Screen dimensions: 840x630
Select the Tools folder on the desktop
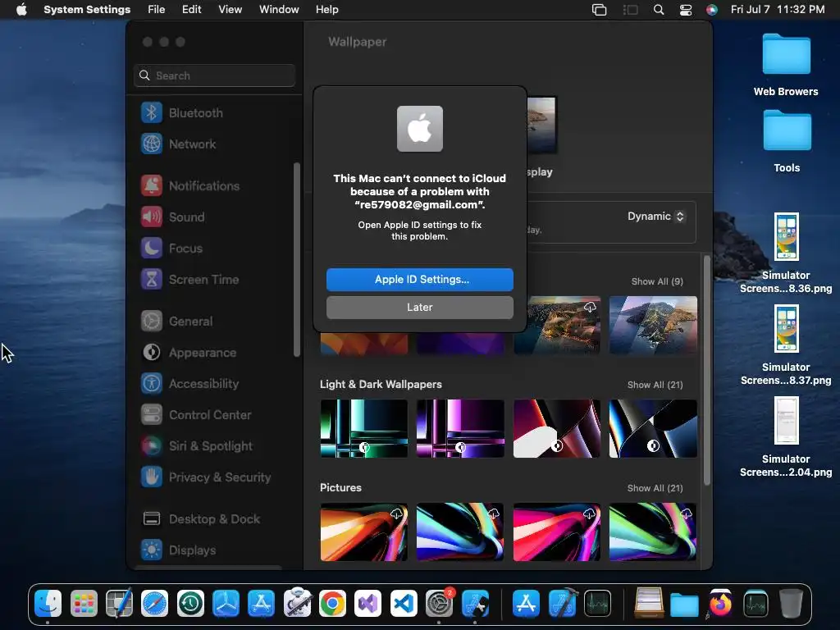(x=787, y=141)
